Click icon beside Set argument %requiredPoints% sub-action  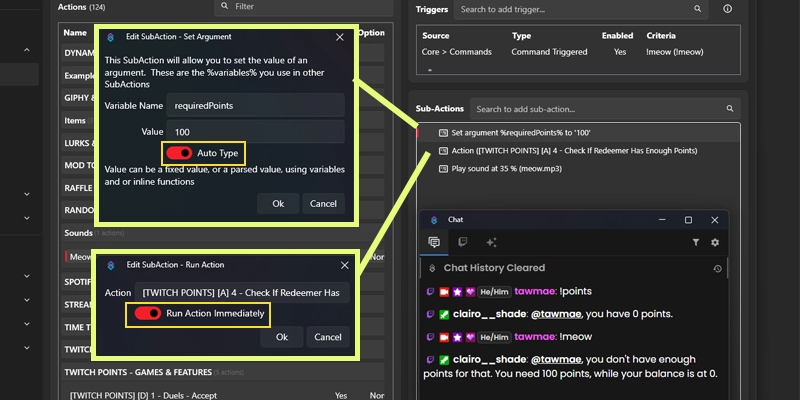[x=443, y=133]
